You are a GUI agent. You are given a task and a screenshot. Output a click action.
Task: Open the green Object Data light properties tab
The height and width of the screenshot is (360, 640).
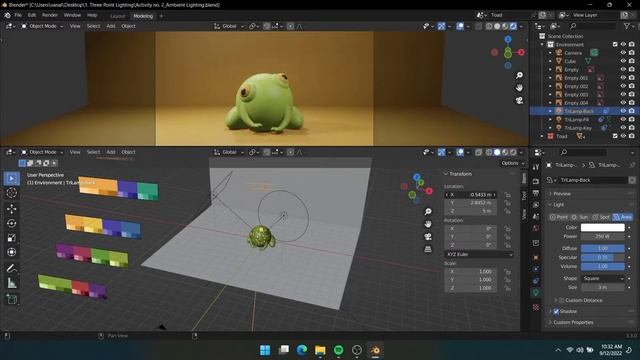(x=536, y=292)
